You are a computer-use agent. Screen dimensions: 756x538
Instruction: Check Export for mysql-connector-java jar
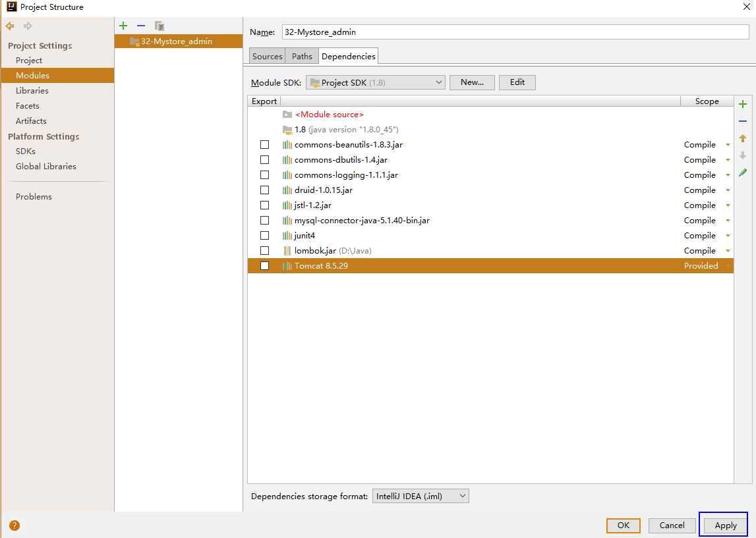coord(265,220)
